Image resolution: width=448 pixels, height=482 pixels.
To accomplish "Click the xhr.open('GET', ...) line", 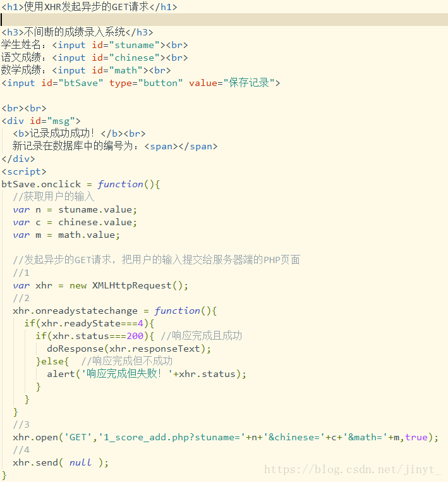I will pyautogui.click(x=226, y=437).
